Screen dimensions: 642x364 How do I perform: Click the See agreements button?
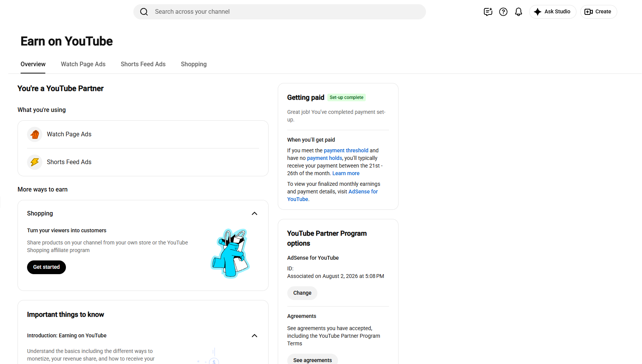(x=312, y=360)
